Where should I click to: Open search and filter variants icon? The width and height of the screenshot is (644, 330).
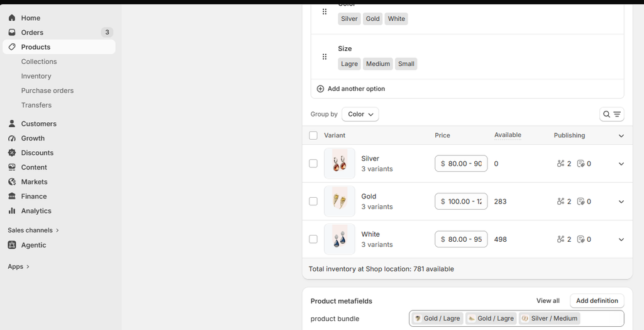(611, 114)
